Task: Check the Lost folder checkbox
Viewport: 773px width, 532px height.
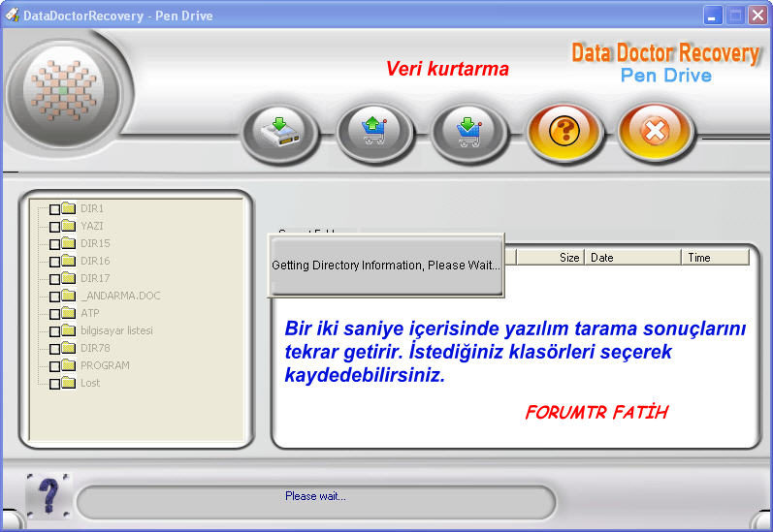Action: [54, 384]
